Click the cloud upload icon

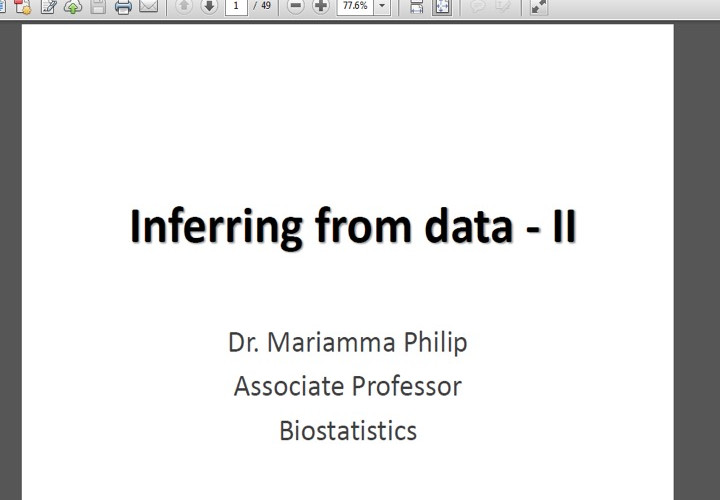(x=73, y=6)
